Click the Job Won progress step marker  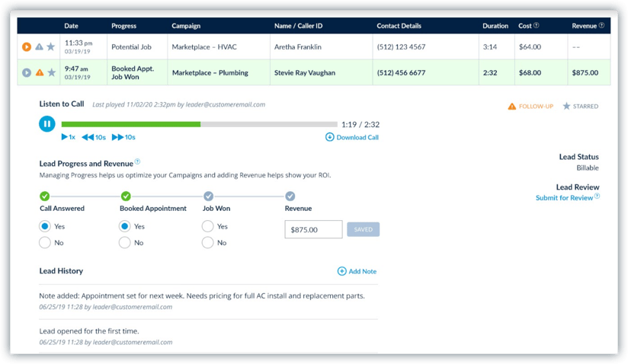tap(208, 196)
